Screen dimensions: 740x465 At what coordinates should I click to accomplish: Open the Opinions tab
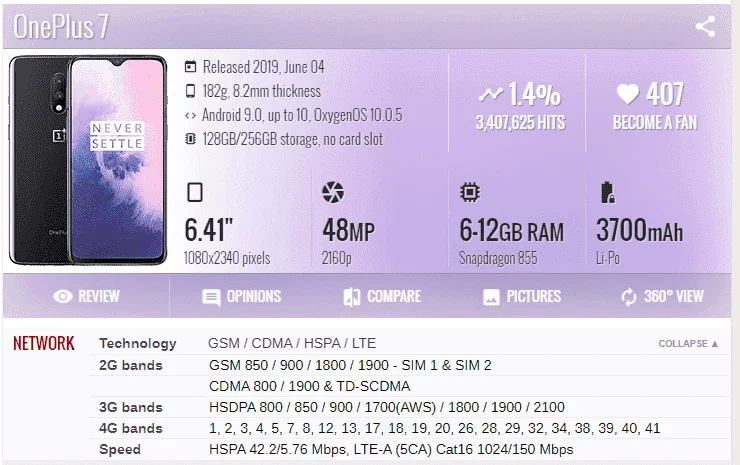(x=242, y=296)
